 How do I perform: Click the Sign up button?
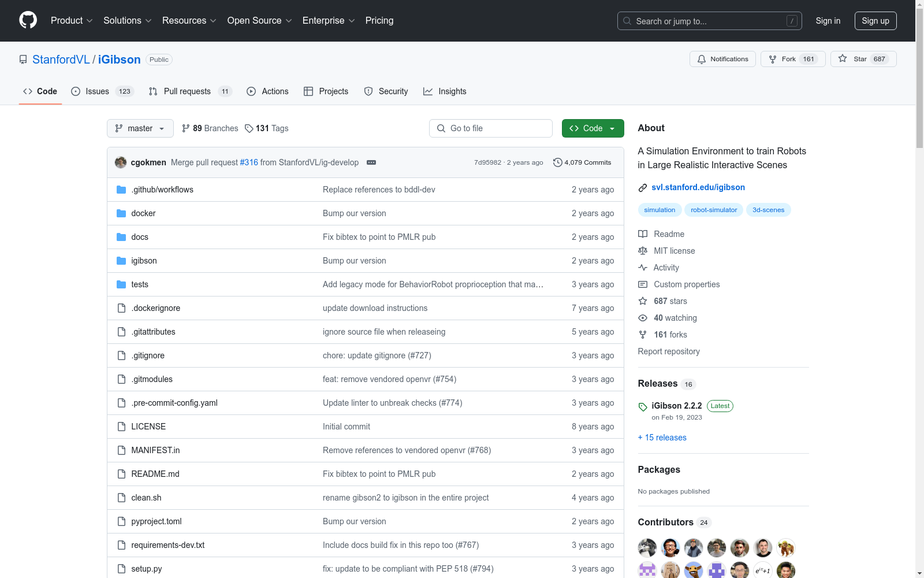pos(875,21)
